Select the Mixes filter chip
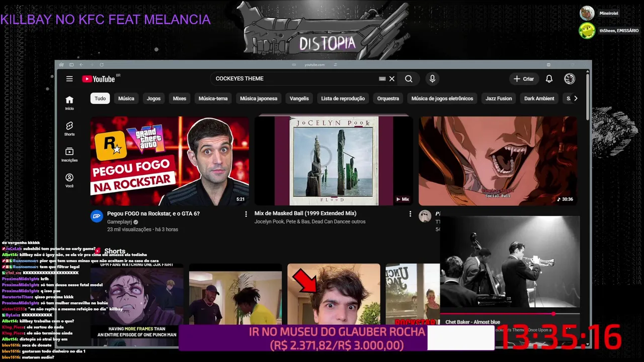This screenshot has height=362, width=644. point(180,99)
